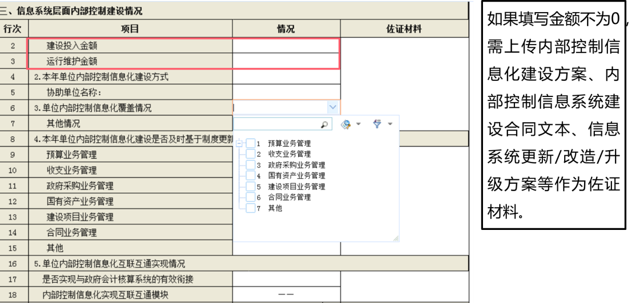644x303 pixels.
Task: Click the 协助单位名称 value cell
Action: click(x=286, y=92)
